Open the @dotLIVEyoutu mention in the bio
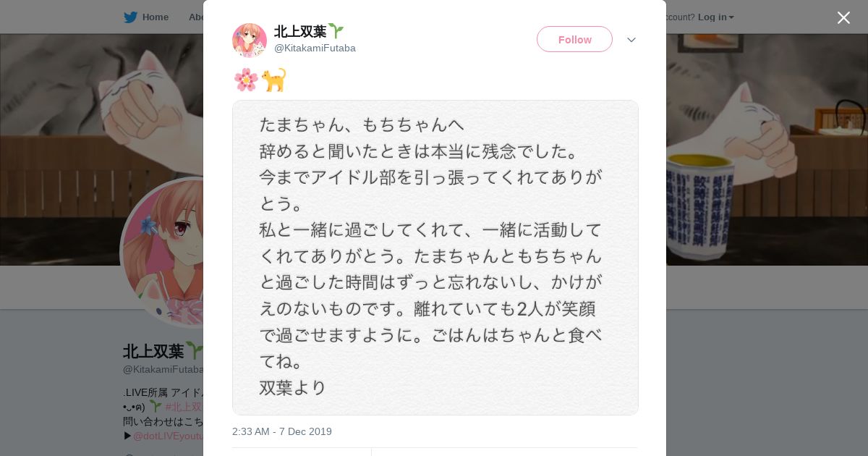 click(x=168, y=436)
